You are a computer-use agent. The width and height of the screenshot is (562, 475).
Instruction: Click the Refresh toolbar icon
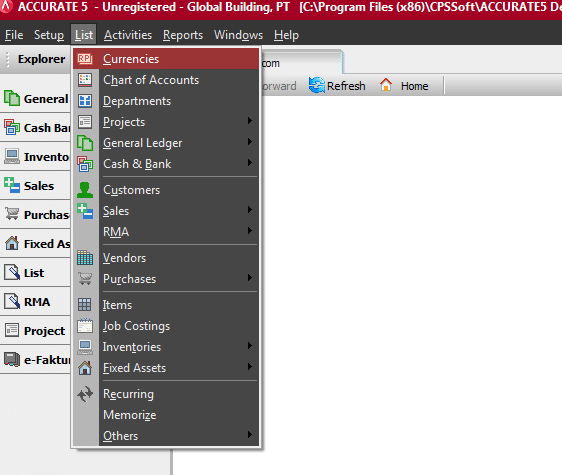pos(317,86)
